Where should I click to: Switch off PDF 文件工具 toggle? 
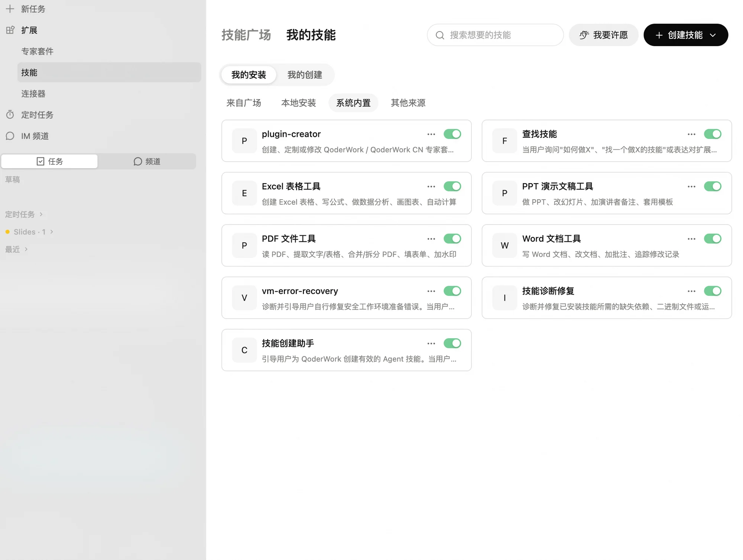click(452, 239)
